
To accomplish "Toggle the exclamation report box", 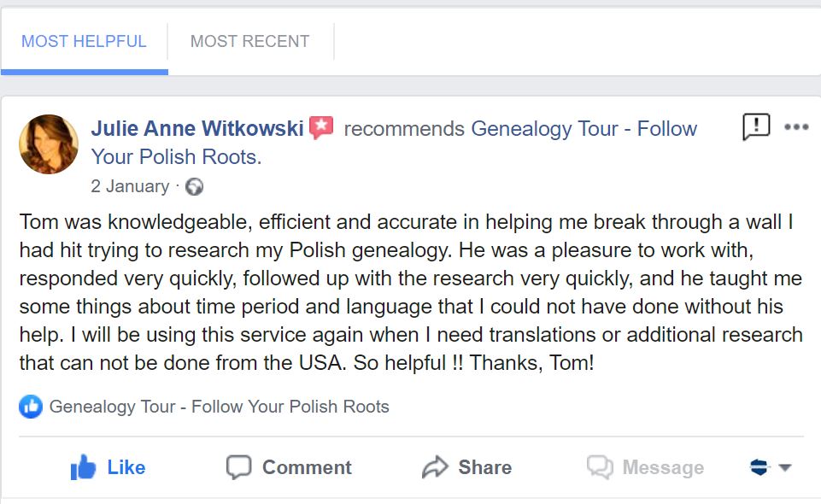I will 754,126.
